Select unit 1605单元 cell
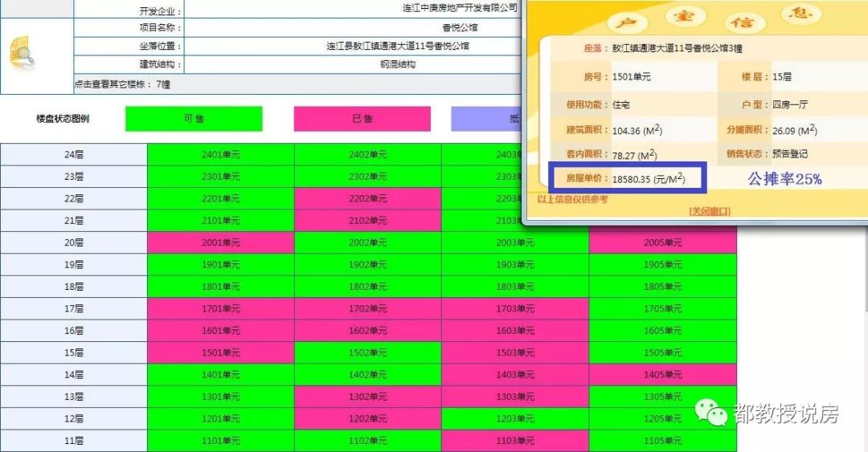868x452 pixels. coord(662,331)
